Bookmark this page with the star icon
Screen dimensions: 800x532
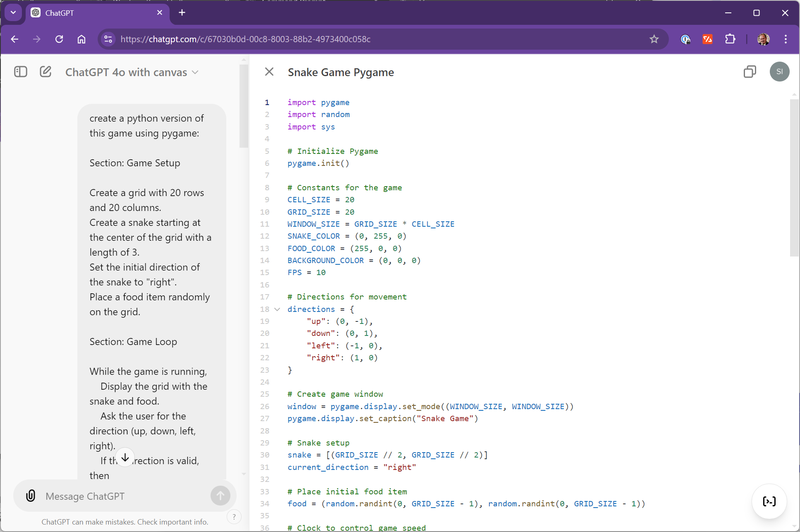(654, 39)
